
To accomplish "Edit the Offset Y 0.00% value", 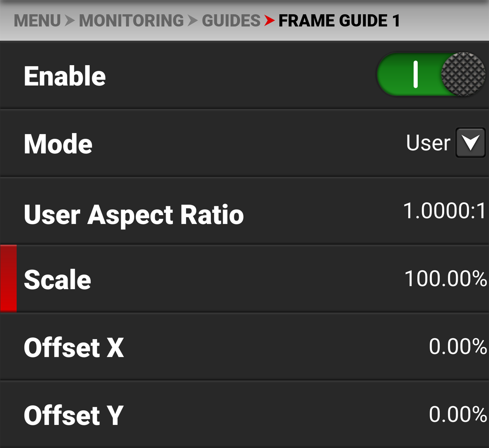I will pos(457,414).
